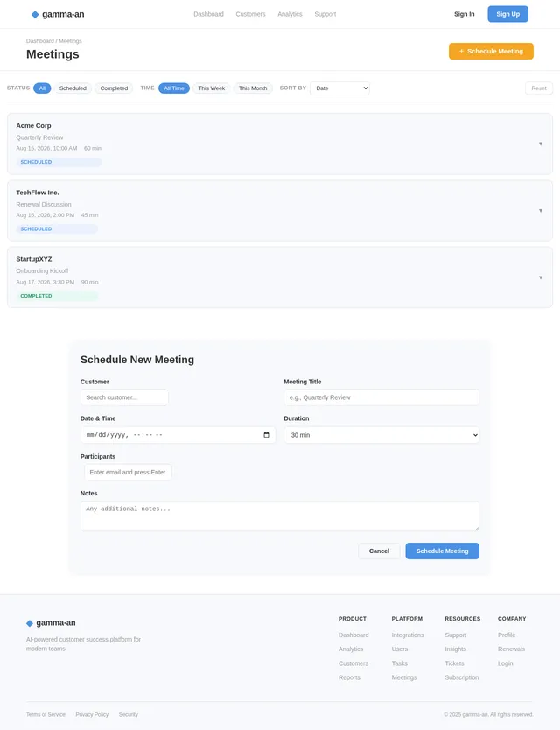Select the All status filter pill
Viewport: 560px width, 730px height.
click(x=42, y=88)
